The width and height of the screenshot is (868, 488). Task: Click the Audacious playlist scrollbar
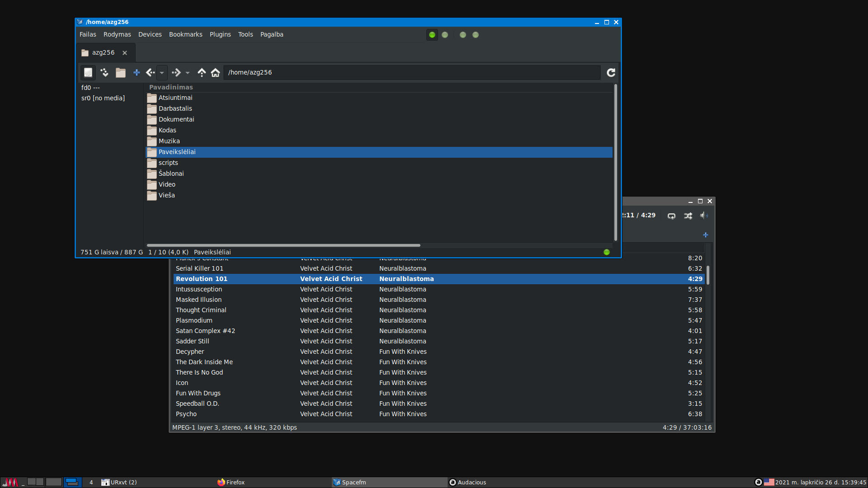(x=708, y=275)
